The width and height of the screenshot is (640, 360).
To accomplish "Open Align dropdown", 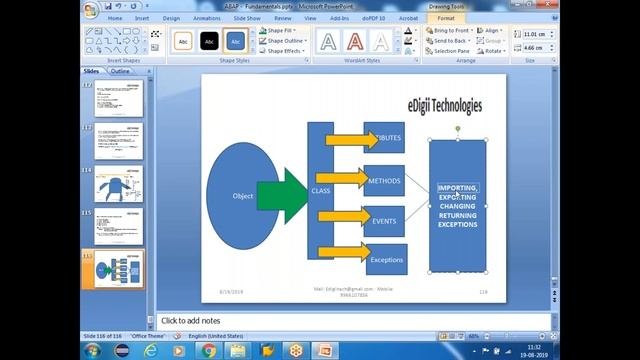I will pyautogui.click(x=490, y=31).
